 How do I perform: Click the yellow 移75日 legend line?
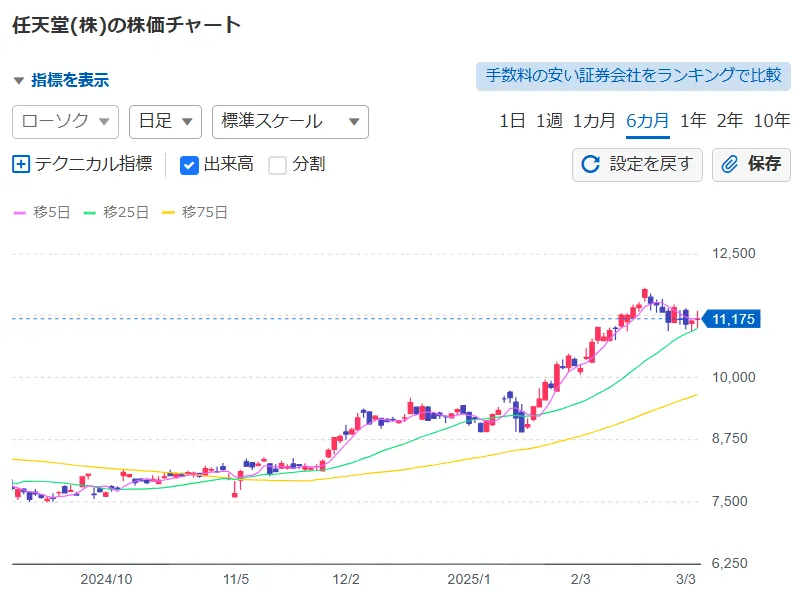click(168, 213)
